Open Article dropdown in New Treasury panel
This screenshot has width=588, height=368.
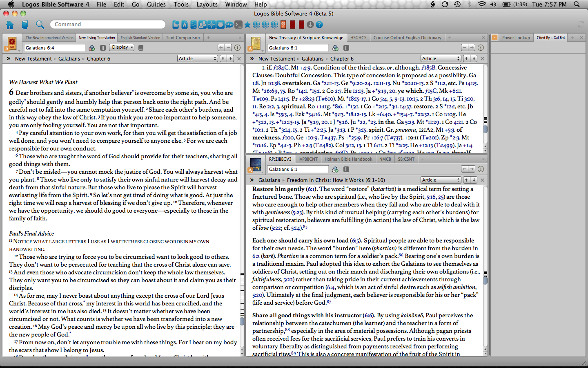[441, 58]
